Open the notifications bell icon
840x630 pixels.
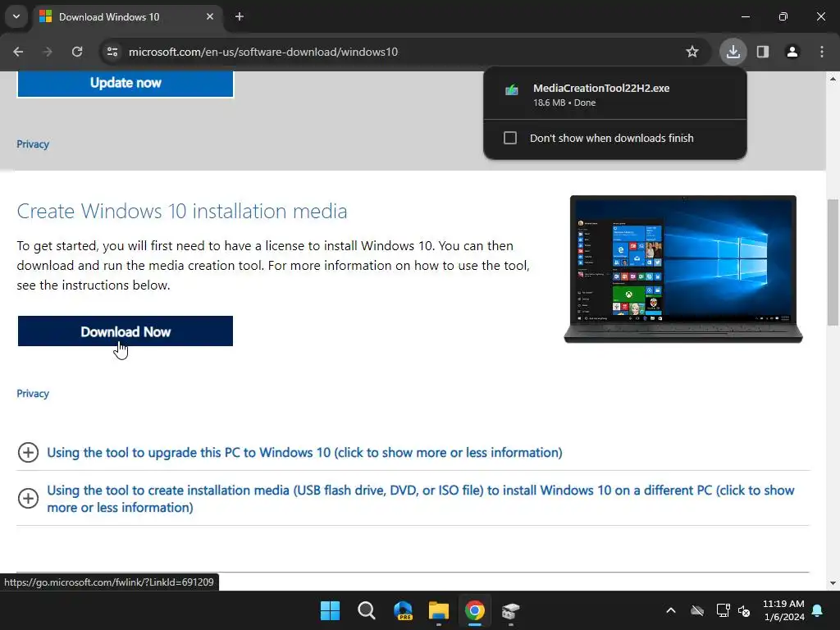tap(818, 610)
